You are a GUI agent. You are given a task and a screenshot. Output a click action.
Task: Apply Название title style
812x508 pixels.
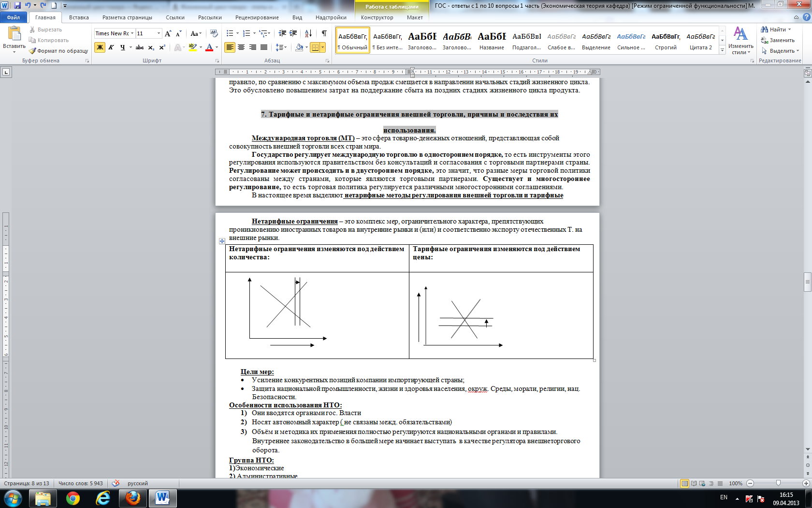492,41
